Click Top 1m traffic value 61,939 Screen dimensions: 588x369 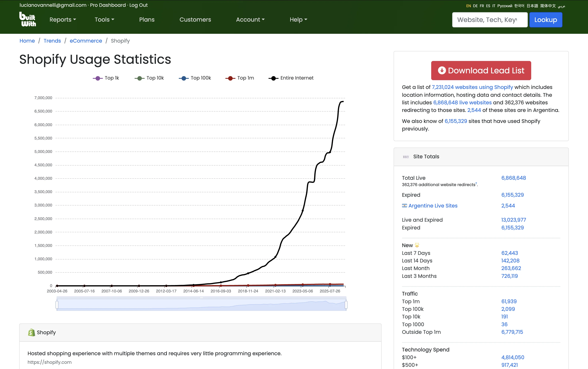coord(509,301)
